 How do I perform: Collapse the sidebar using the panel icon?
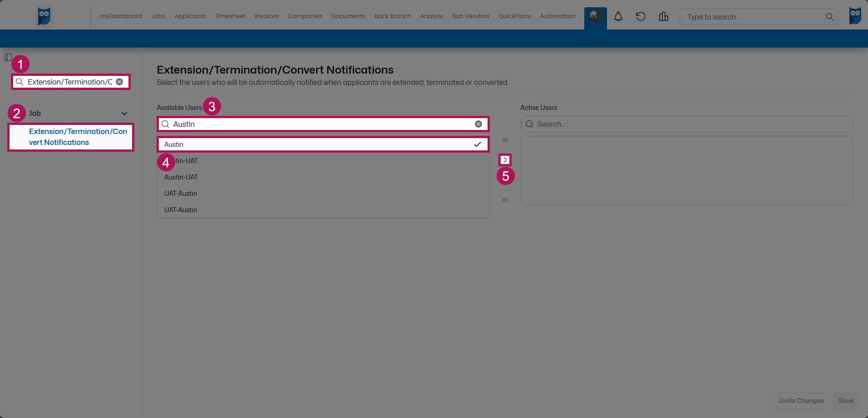point(8,57)
